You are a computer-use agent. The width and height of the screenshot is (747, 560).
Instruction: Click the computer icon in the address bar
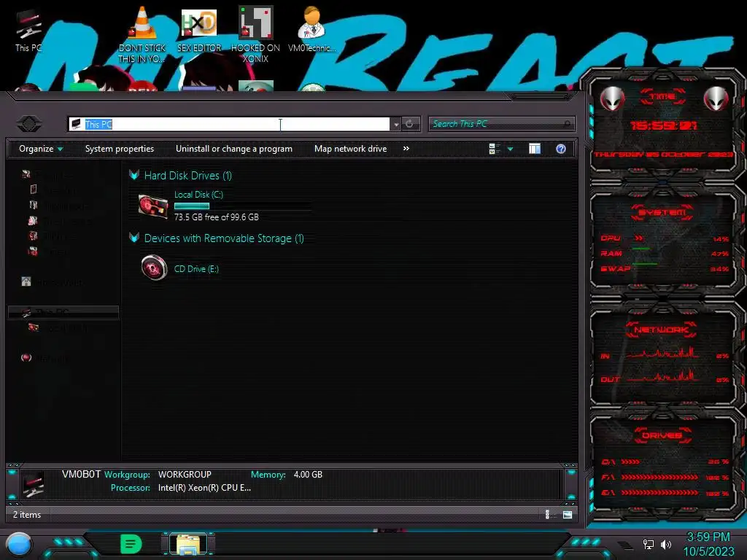tap(76, 124)
